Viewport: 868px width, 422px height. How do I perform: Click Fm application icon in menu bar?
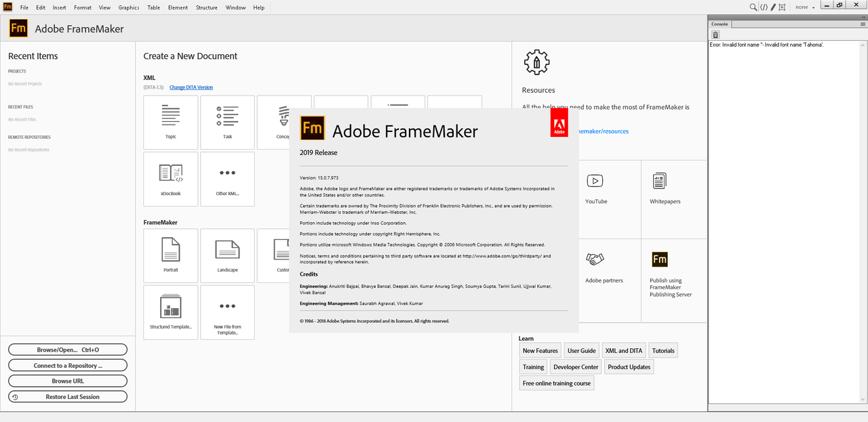7,7
